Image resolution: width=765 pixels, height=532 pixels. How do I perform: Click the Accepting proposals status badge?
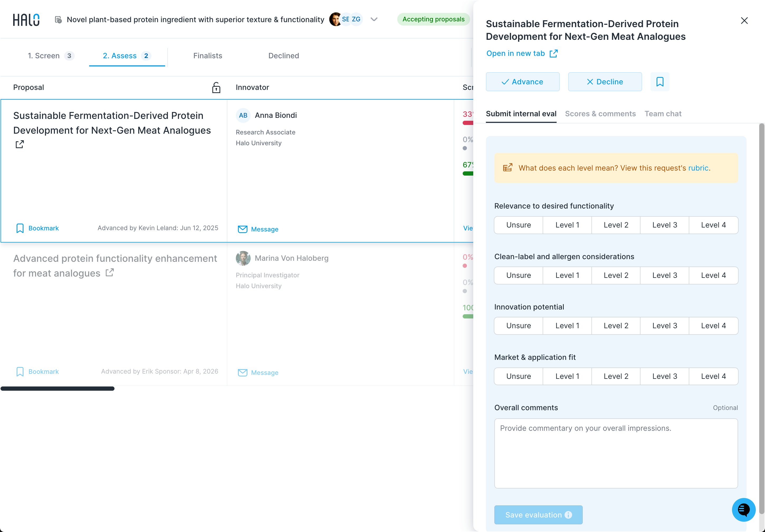tap(433, 19)
